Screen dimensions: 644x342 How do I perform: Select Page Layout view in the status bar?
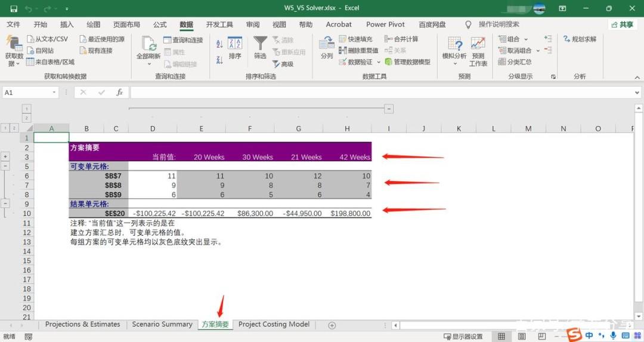(x=522, y=336)
